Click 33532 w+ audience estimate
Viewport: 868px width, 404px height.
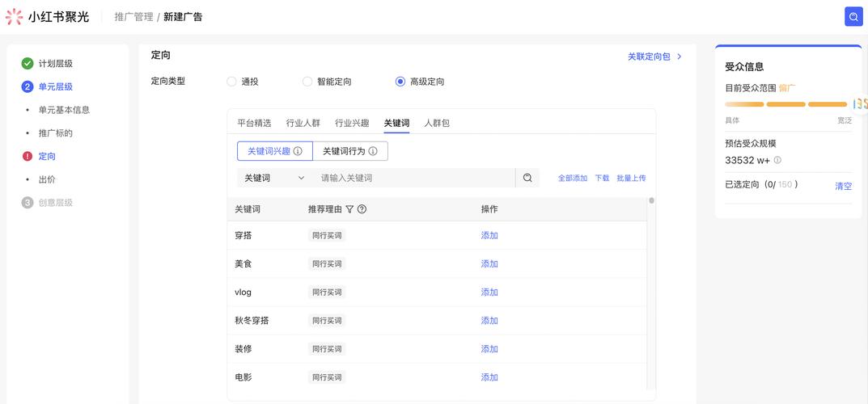747,160
